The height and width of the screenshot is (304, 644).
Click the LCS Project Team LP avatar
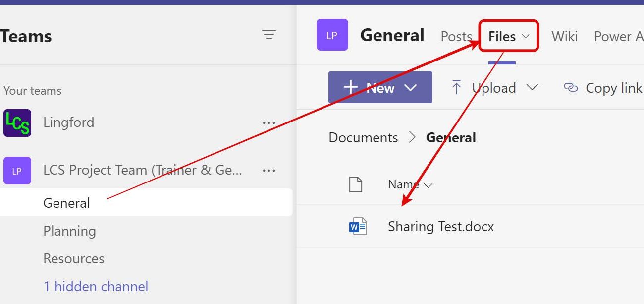coord(17,171)
